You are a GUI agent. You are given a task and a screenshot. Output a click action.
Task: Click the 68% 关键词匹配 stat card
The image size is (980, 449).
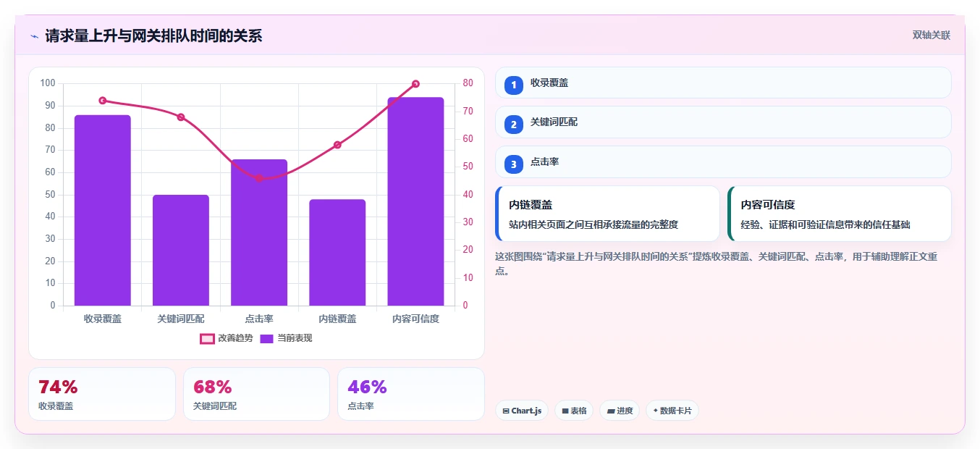(256, 394)
